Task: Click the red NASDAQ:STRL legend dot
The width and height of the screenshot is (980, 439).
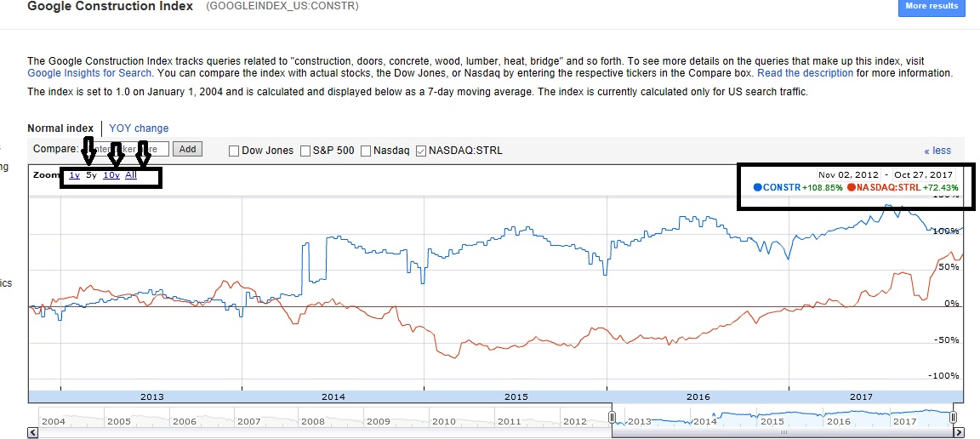Action: [x=852, y=187]
